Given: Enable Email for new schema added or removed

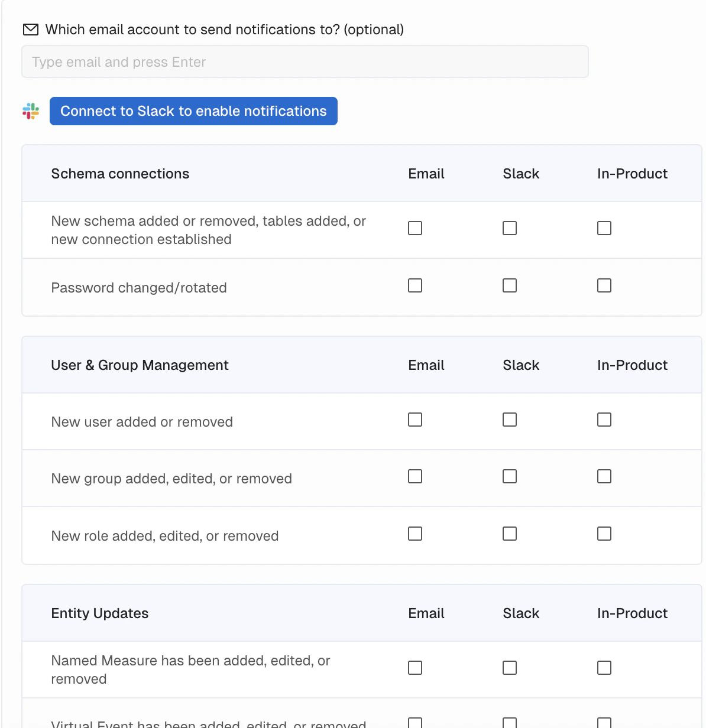Looking at the screenshot, I should (415, 228).
